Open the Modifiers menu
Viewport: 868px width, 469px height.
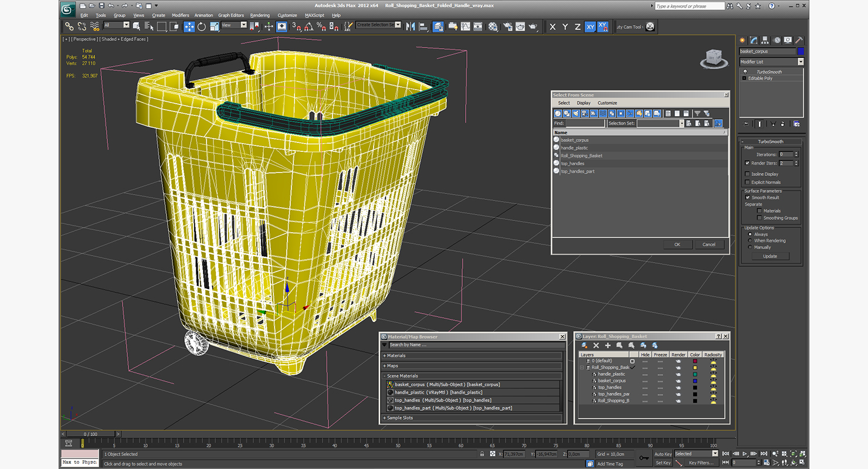tap(180, 15)
